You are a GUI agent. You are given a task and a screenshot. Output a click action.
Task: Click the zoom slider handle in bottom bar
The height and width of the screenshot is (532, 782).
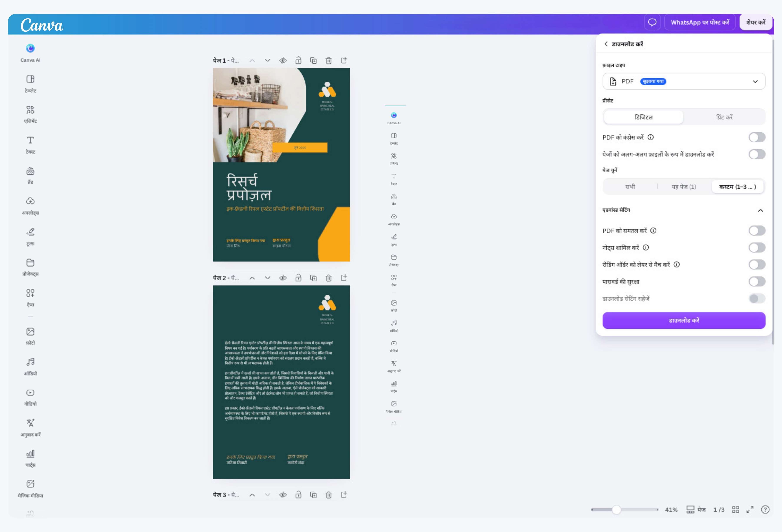point(616,509)
